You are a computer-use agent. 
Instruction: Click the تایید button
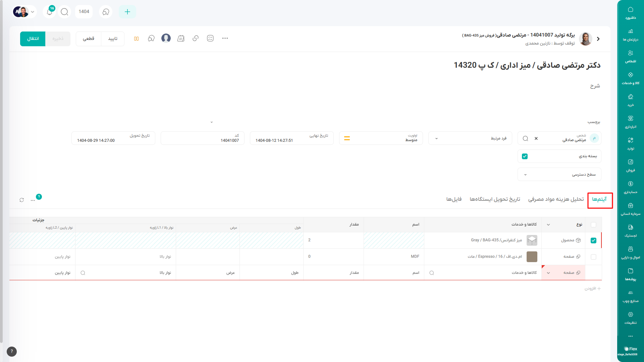[x=113, y=39]
